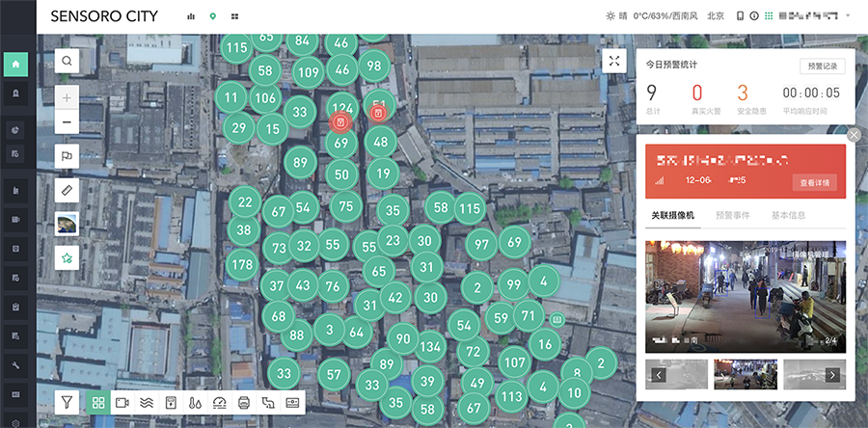The width and height of the screenshot is (868, 428).
Task: Click the star favorites map tool
Action: point(67,257)
